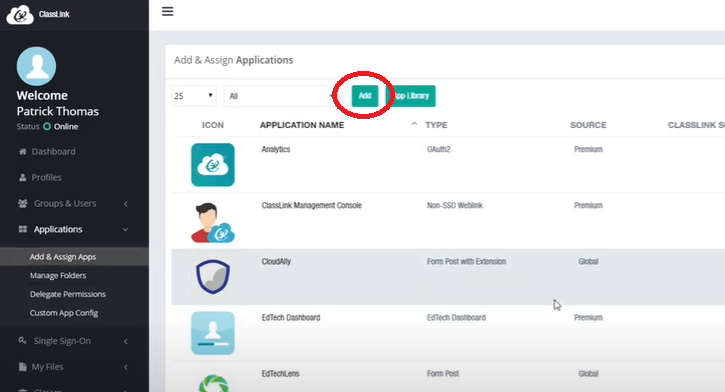Collapse the Applications menu chevron
The height and width of the screenshot is (392, 725).
pyautogui.click(x=125, y=230)
